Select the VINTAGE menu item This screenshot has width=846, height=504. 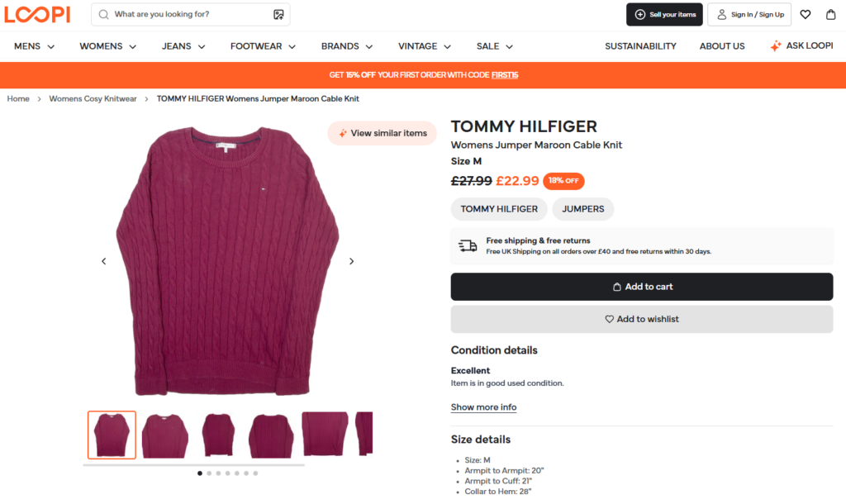coord(424,46)
